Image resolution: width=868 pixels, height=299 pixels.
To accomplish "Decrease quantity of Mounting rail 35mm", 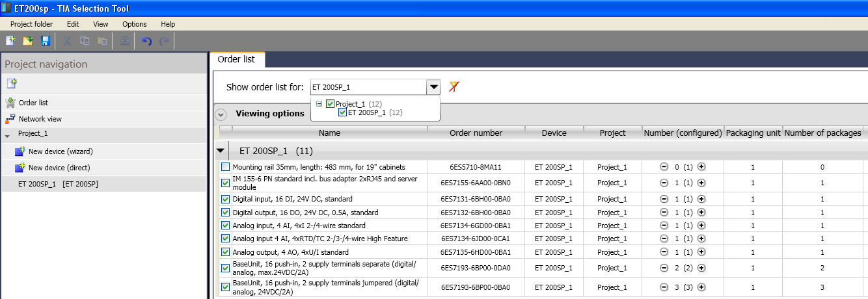I will [x=664, y=167].
